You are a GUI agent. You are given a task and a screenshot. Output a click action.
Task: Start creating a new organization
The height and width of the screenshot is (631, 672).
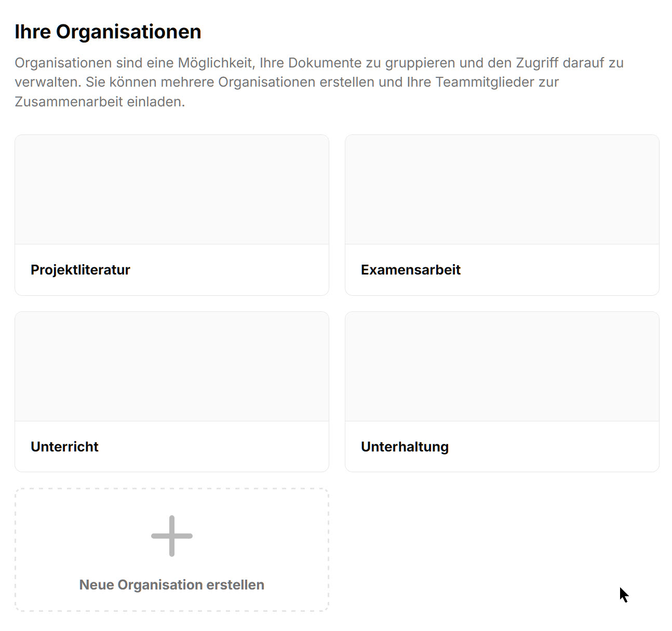coord(172,550)
